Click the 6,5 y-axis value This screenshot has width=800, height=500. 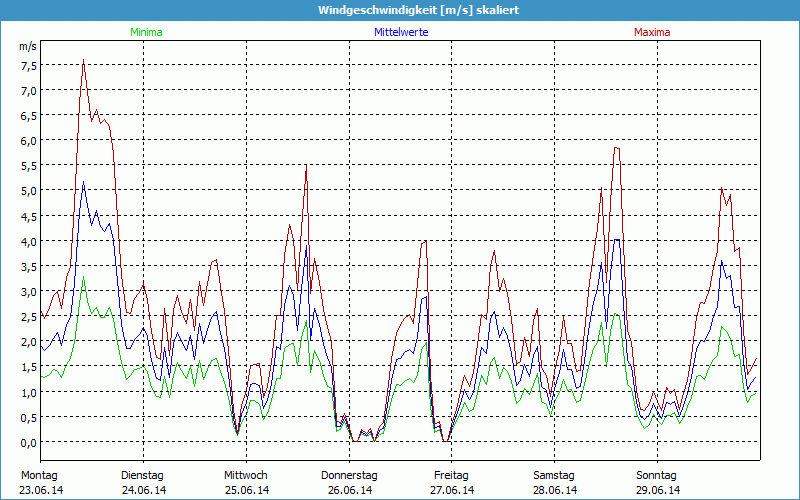29,116
